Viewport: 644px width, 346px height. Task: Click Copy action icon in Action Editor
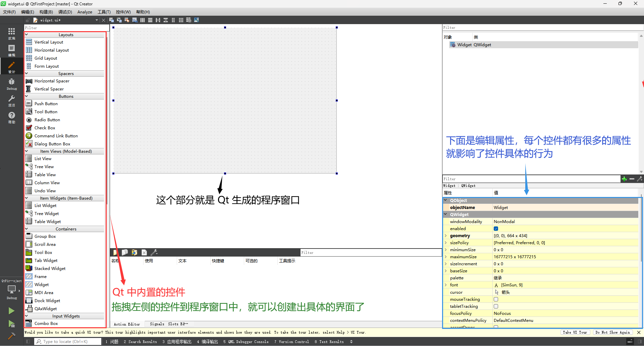[125, 253]
